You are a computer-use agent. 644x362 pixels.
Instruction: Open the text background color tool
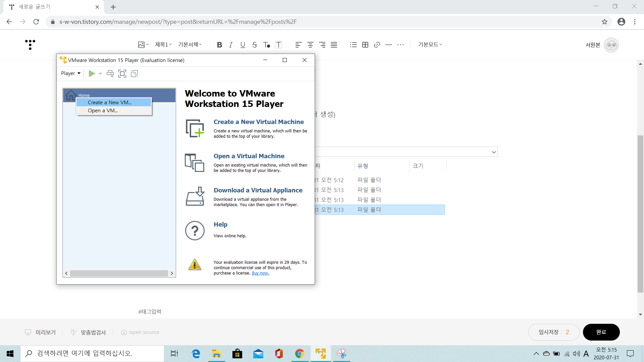(279, 45)
